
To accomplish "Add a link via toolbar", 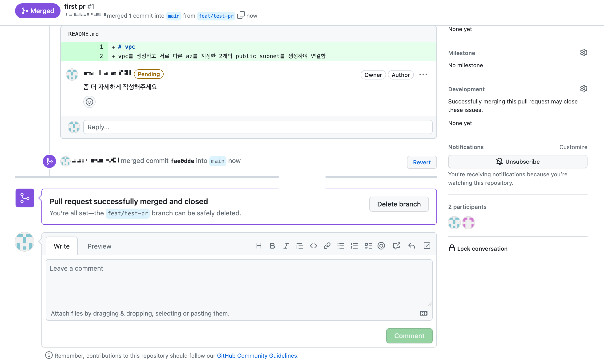I will coord(327,246).
